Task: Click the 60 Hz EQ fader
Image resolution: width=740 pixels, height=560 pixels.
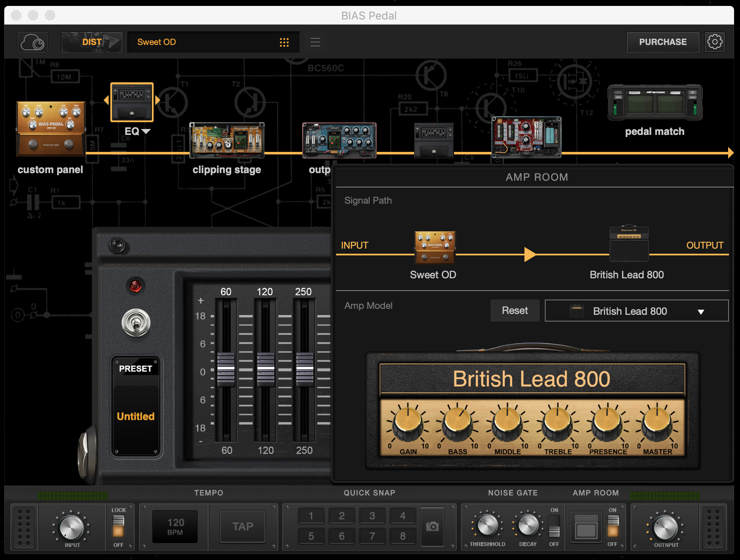Action: pos(226,370)
